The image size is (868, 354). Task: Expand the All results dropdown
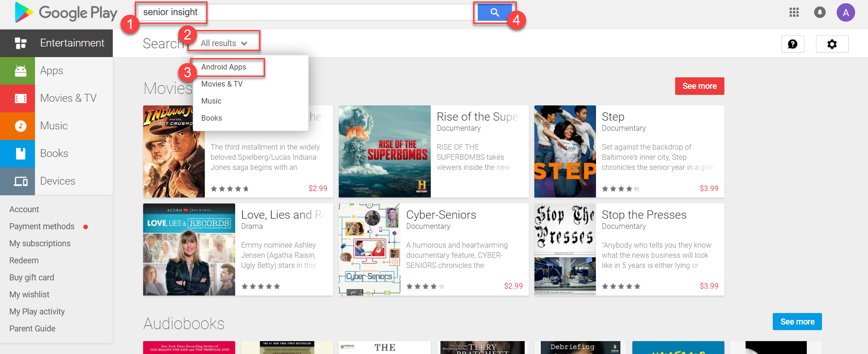224,43
